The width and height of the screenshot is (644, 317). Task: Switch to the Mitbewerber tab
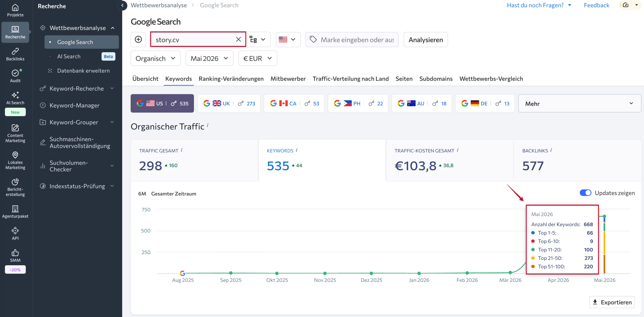coord(288,79)
